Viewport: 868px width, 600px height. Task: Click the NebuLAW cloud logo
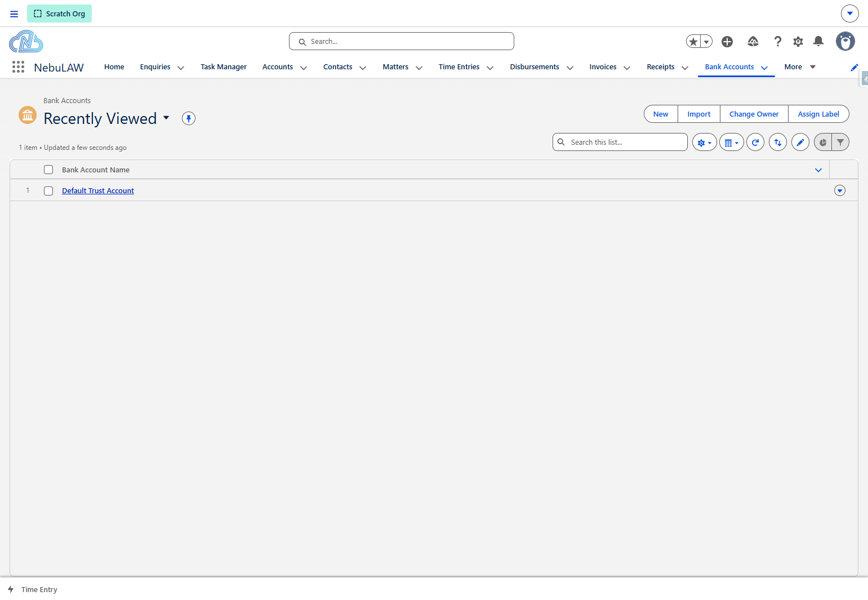tap(26, 42)
